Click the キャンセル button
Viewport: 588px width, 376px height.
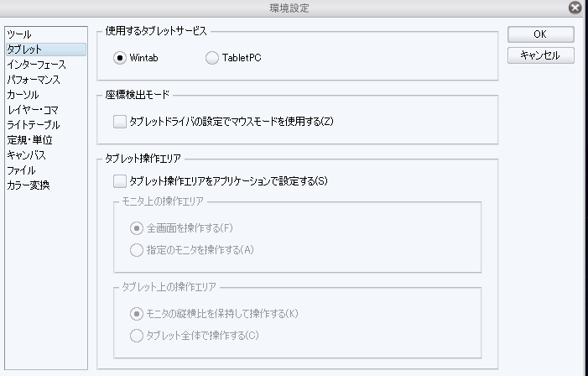[x=540, y=55]
